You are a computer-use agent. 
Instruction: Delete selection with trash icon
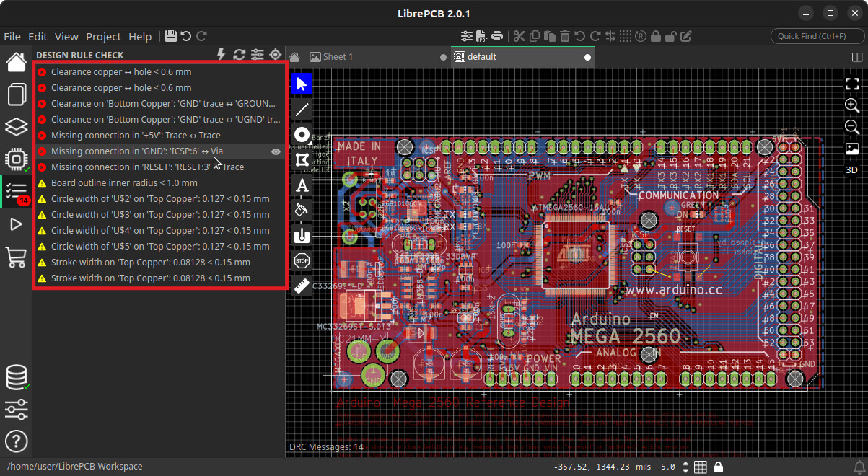(565, 36)
